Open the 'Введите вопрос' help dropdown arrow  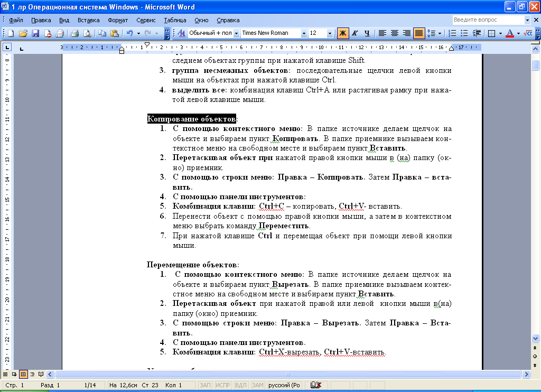tap(527, 20)
